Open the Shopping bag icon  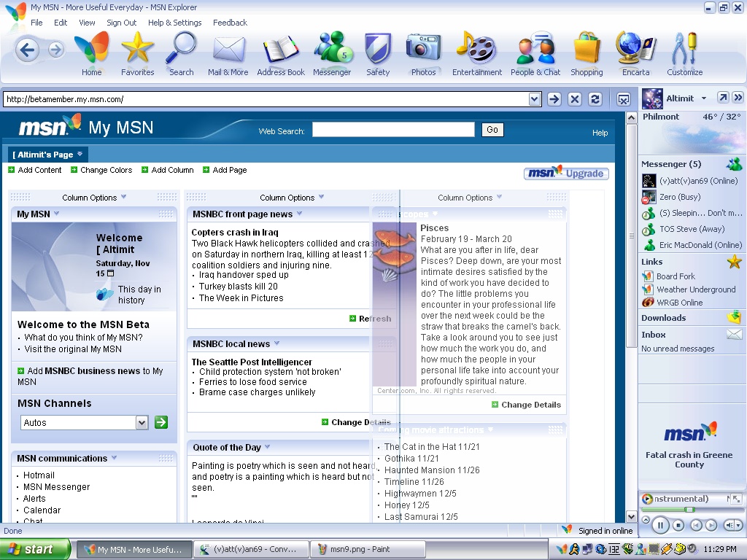coord(587,48)
